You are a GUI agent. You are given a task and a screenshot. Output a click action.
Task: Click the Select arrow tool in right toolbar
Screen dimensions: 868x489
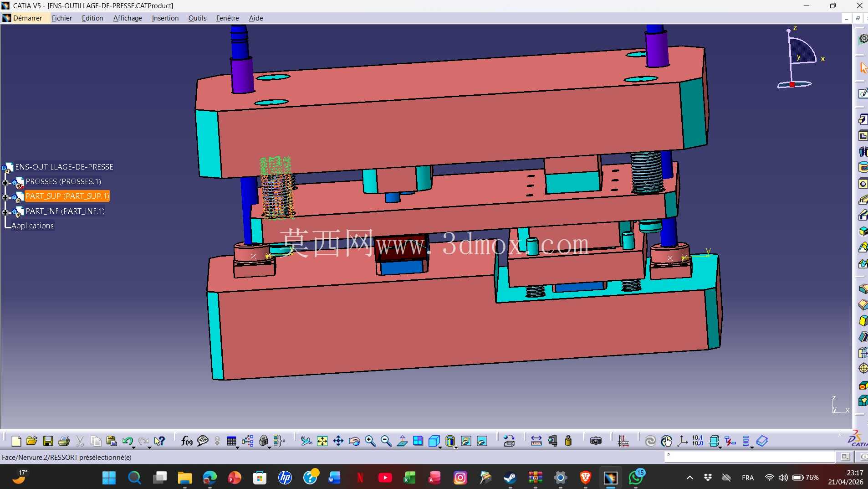click(863, 68)
